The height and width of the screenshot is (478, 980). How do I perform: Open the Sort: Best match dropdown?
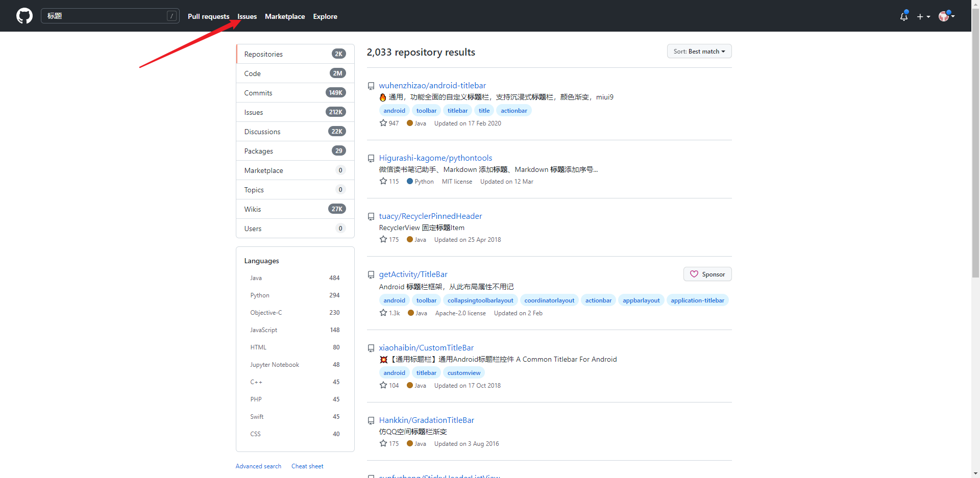pos(699,52)
